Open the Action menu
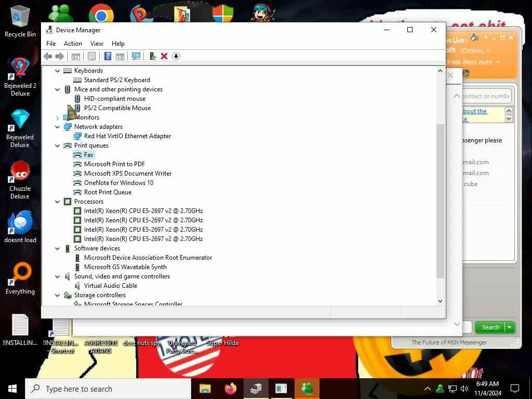The image size is (532, 399). (x=73, y=44)
